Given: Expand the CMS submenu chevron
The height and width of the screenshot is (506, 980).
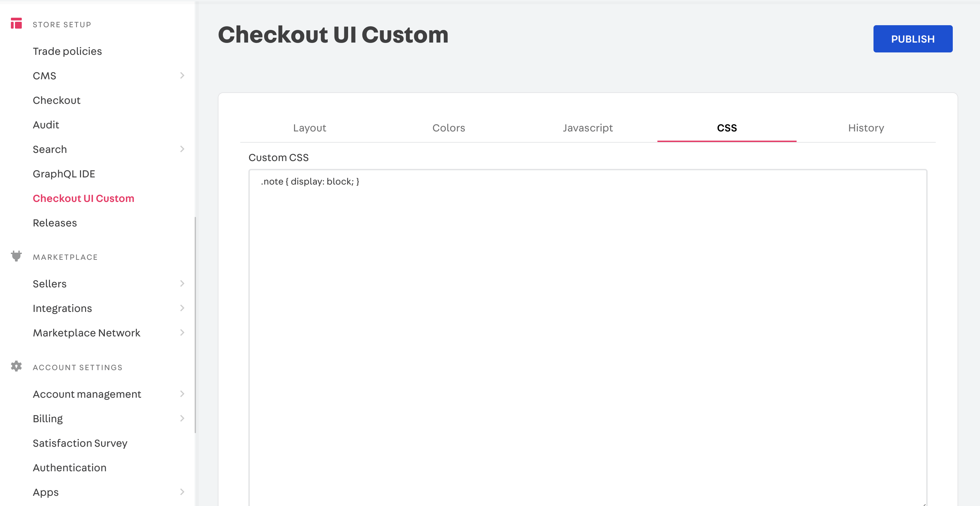Looking at the screenshot, I should pos(182,75).
